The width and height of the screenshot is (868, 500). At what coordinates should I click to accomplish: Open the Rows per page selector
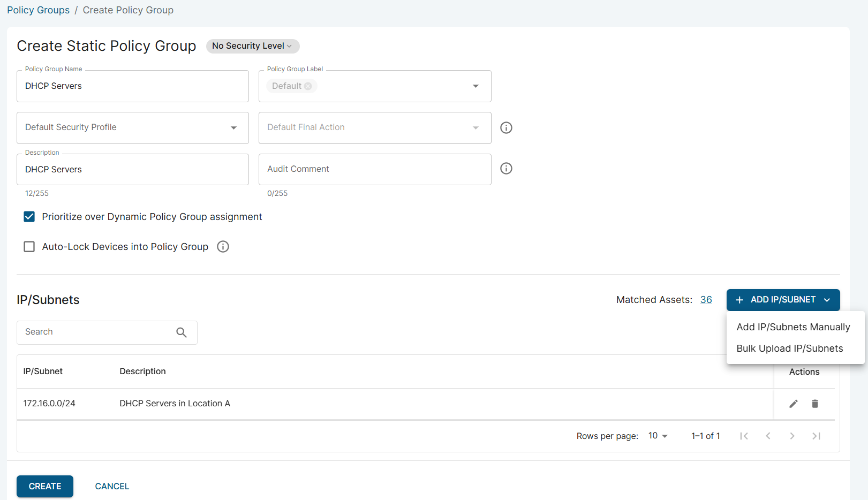click(658, 436)
